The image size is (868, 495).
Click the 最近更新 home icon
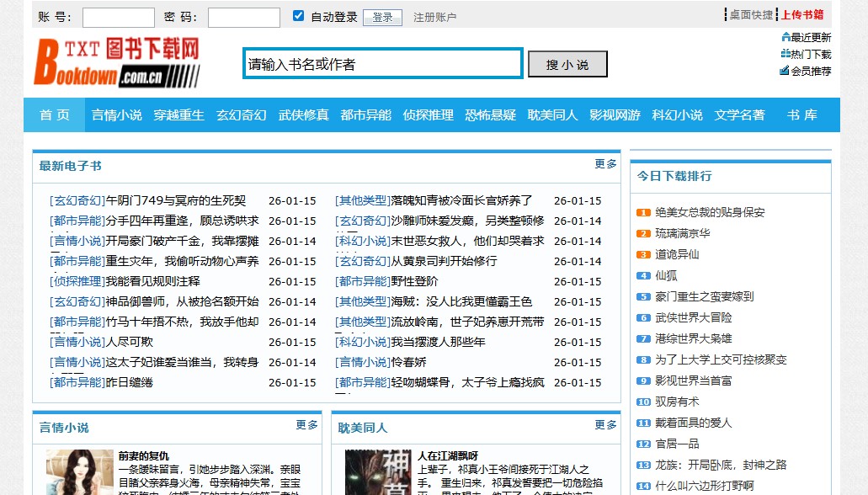(785, 37)
